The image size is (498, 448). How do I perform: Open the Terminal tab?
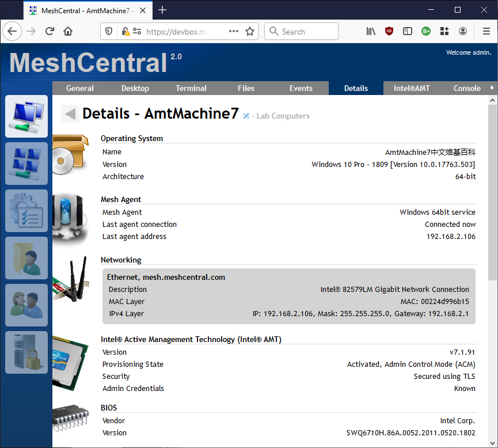click(191, 88)
